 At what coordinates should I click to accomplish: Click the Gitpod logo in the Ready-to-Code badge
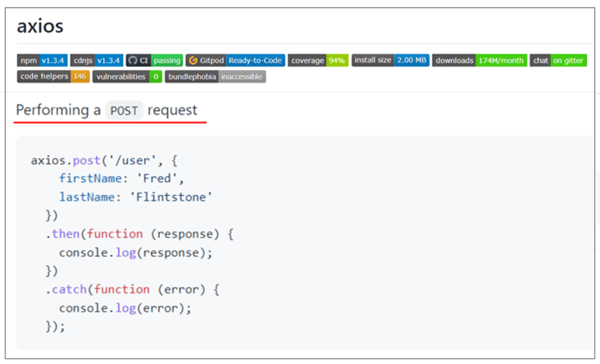tap(193, 60)
